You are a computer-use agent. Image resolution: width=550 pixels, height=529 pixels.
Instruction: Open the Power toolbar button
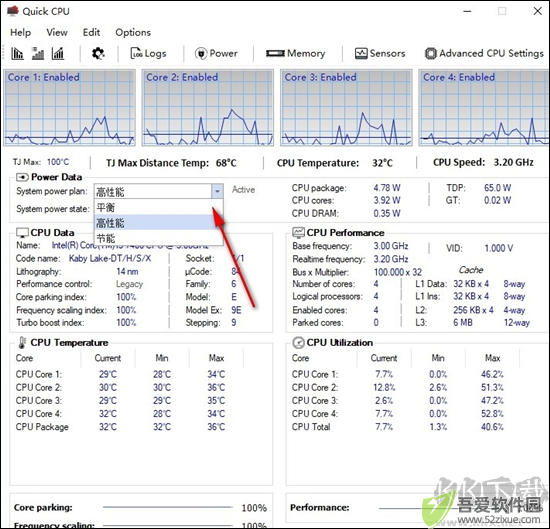point(216,54)
